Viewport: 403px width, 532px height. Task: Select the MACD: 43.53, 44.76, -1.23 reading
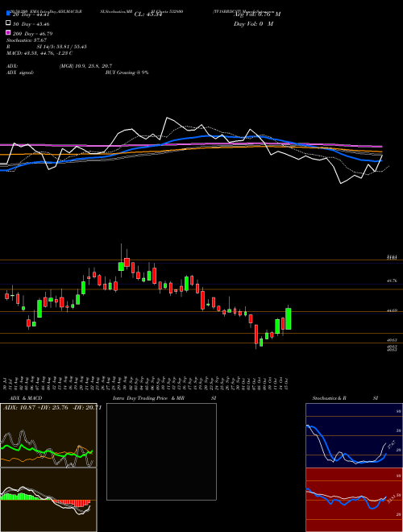click(x=39, y=53)
